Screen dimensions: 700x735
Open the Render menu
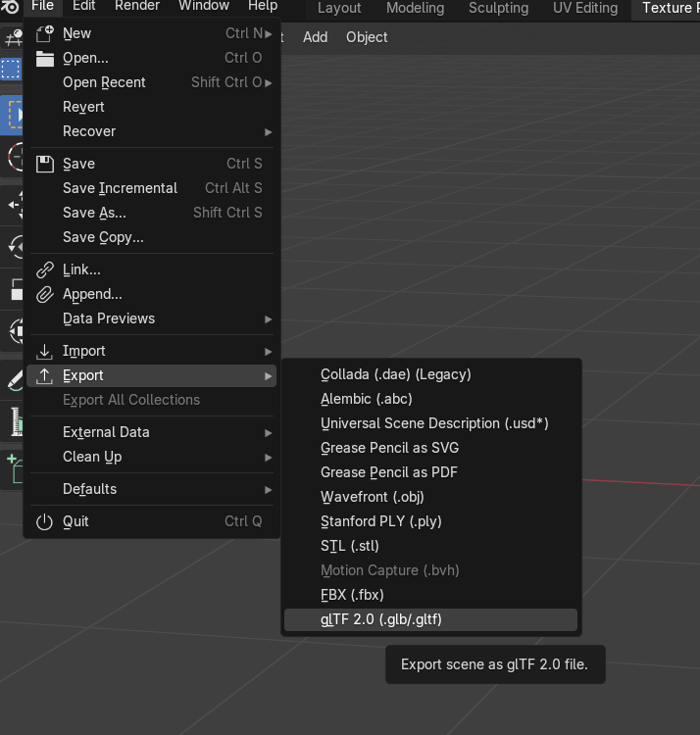pyautogui.click(x=137, y=6)
